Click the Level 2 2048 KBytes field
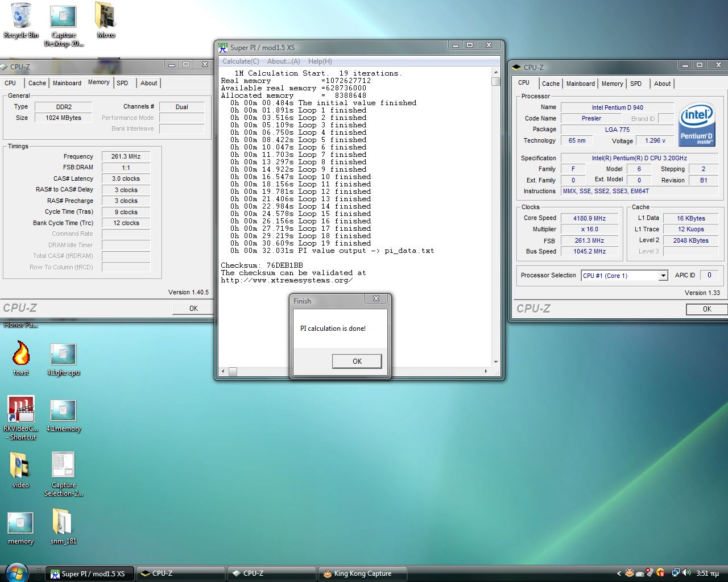The width and height of the screenshot is (728, 582). 690,240
